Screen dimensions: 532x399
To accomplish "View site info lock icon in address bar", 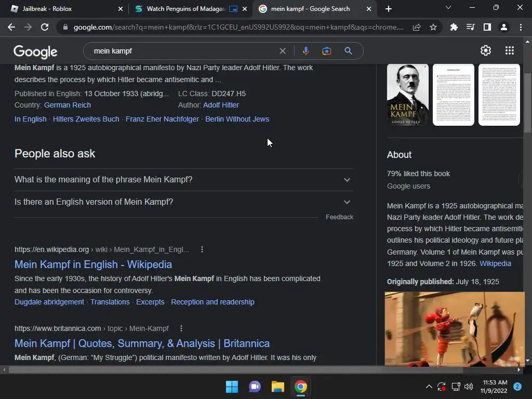I will coord(65,27).
